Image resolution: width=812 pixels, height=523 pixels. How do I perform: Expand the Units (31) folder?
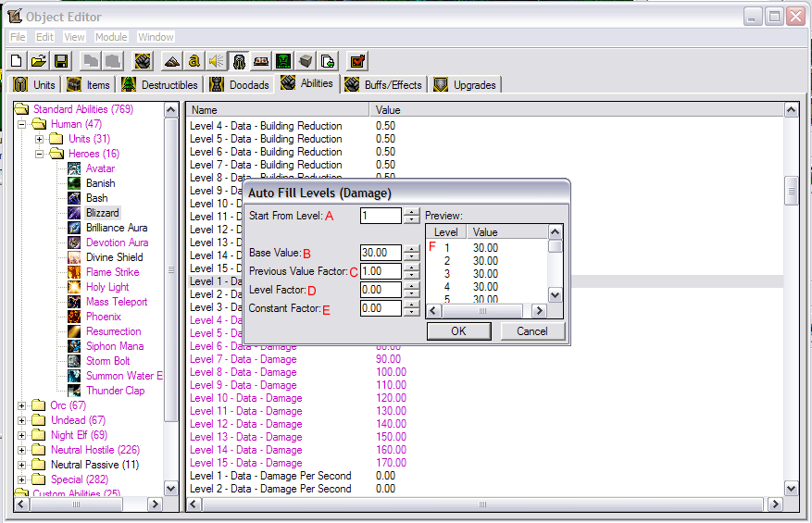(40, 139)
